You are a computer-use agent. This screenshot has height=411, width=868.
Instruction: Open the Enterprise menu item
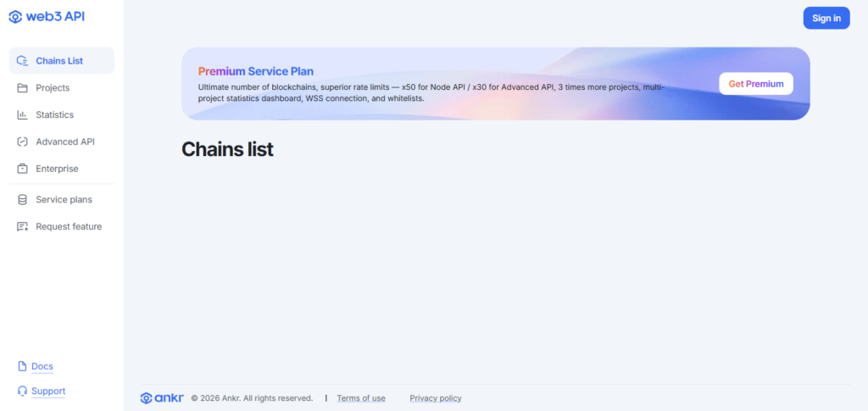tap(57, 169)
